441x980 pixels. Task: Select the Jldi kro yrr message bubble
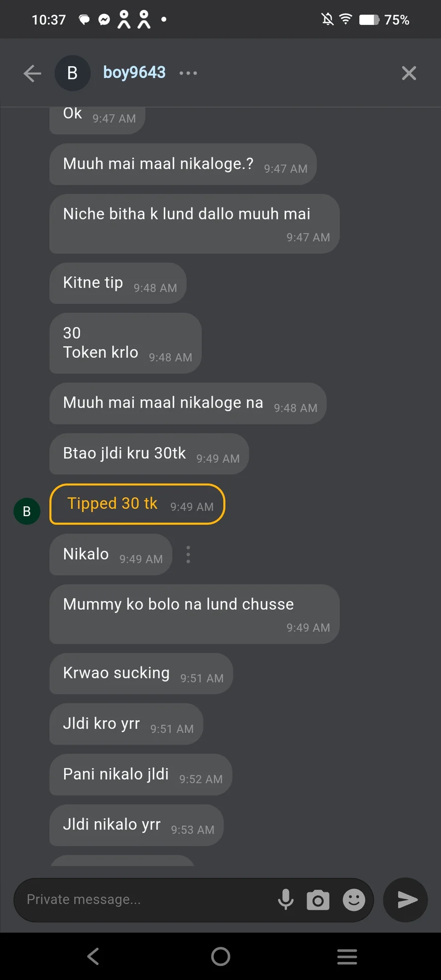pos(126,724)
